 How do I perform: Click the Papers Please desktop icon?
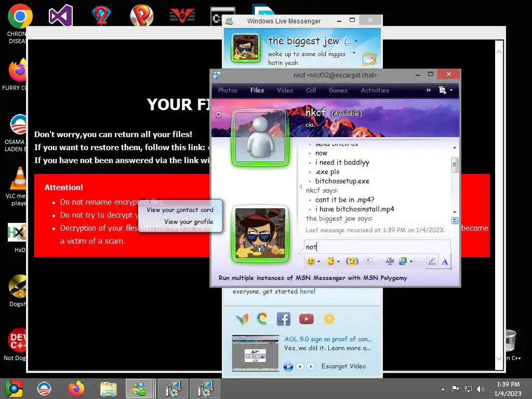pos(182,16)
